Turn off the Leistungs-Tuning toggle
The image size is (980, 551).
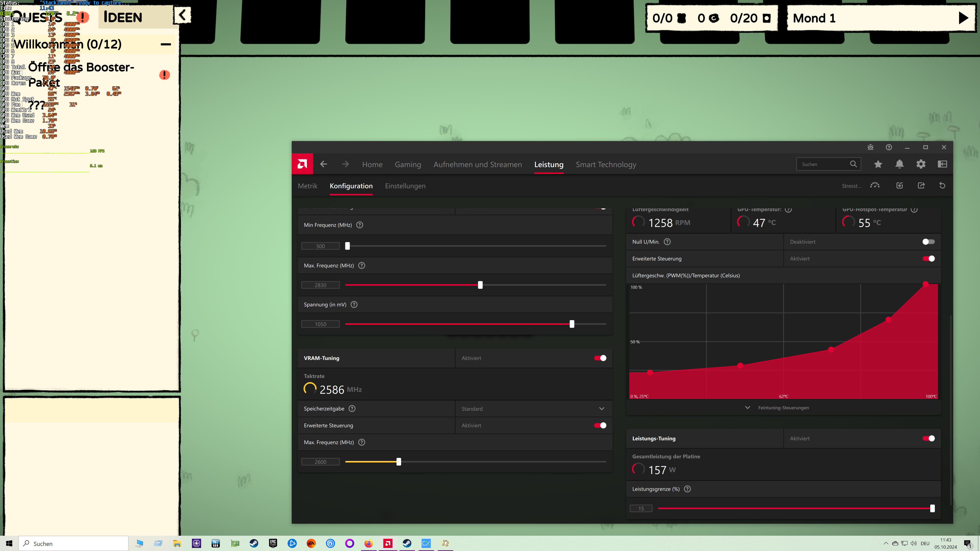point(928,439)
